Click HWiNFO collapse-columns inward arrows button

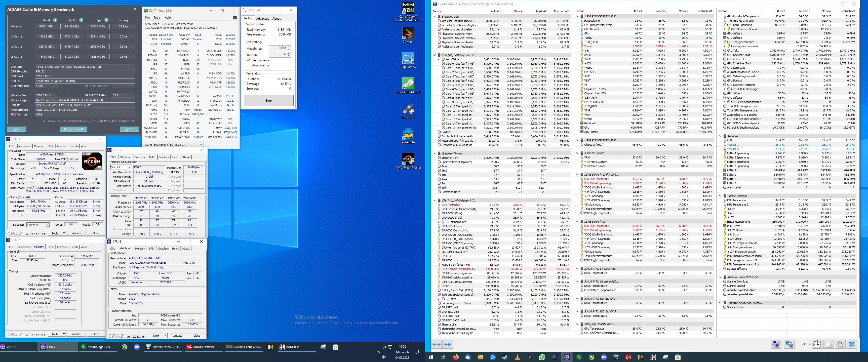click(x=448, y=344)
